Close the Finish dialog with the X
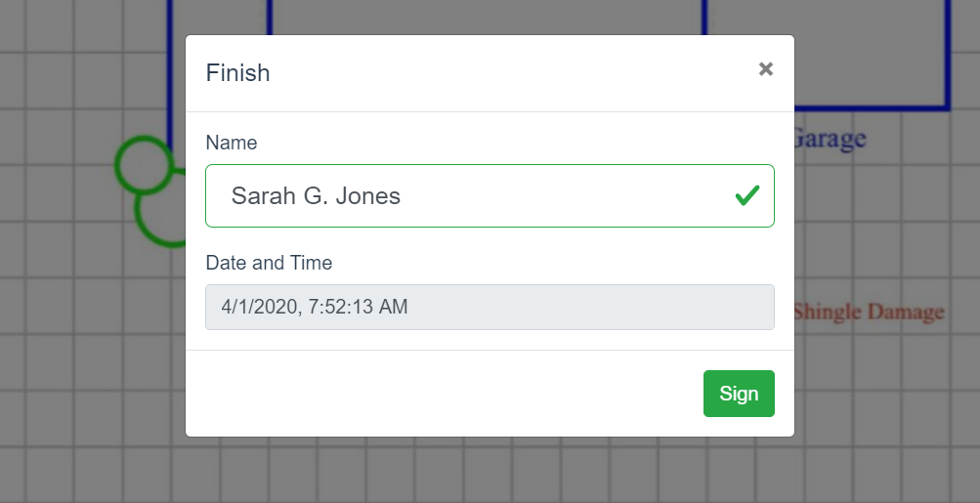Screen dimensions: 980x503 pos(766,68)
